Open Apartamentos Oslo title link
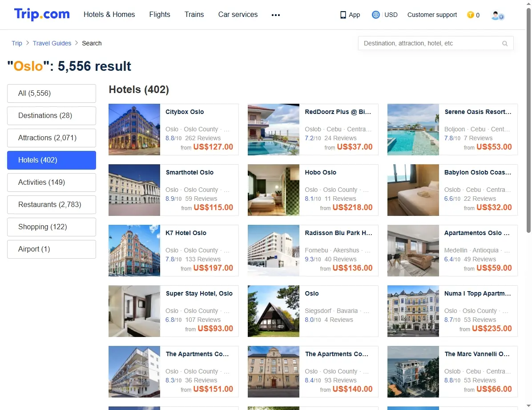 477,233
